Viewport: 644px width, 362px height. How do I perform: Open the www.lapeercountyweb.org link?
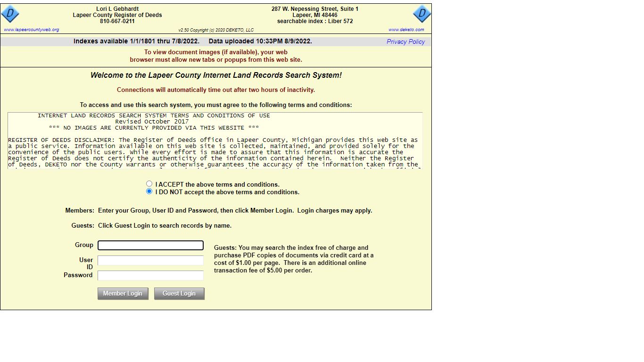32,30
